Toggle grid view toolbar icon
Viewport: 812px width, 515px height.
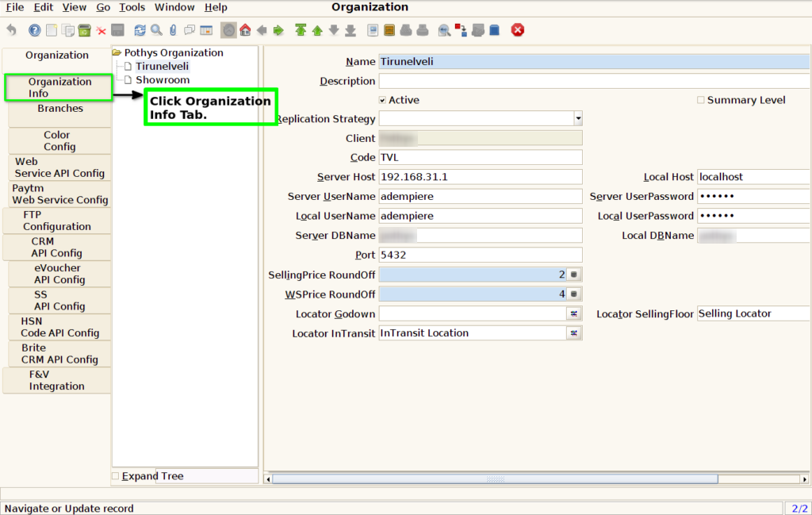pos(206,30)
